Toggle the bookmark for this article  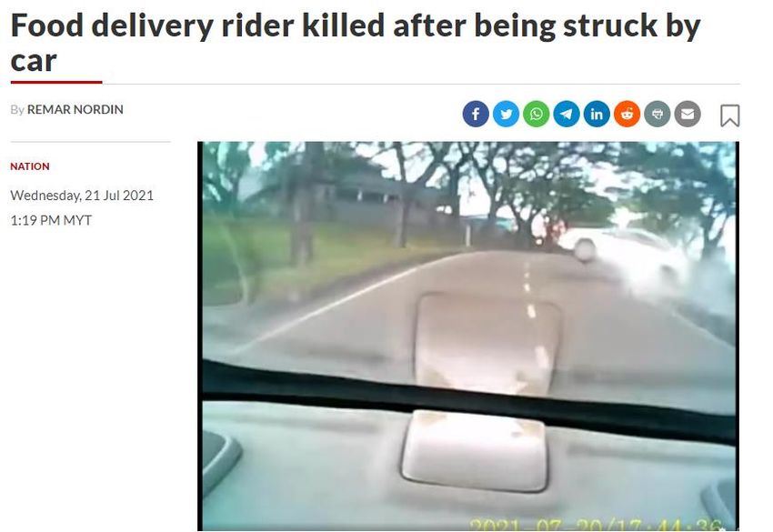coord(729,115)
